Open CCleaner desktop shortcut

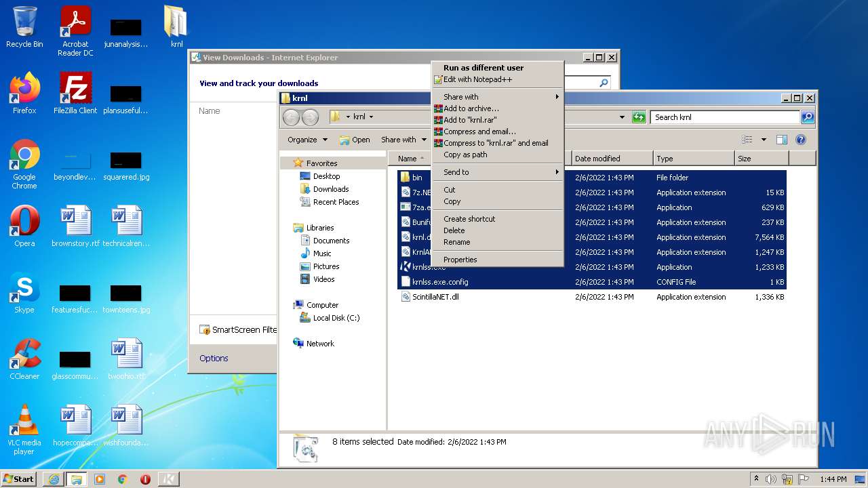click(24, 359)
